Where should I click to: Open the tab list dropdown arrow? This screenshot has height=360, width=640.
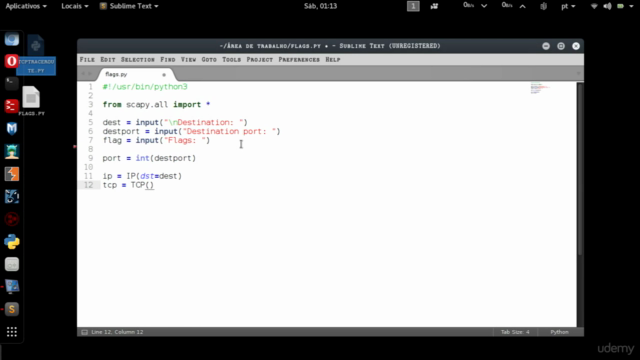click(578, 74)
